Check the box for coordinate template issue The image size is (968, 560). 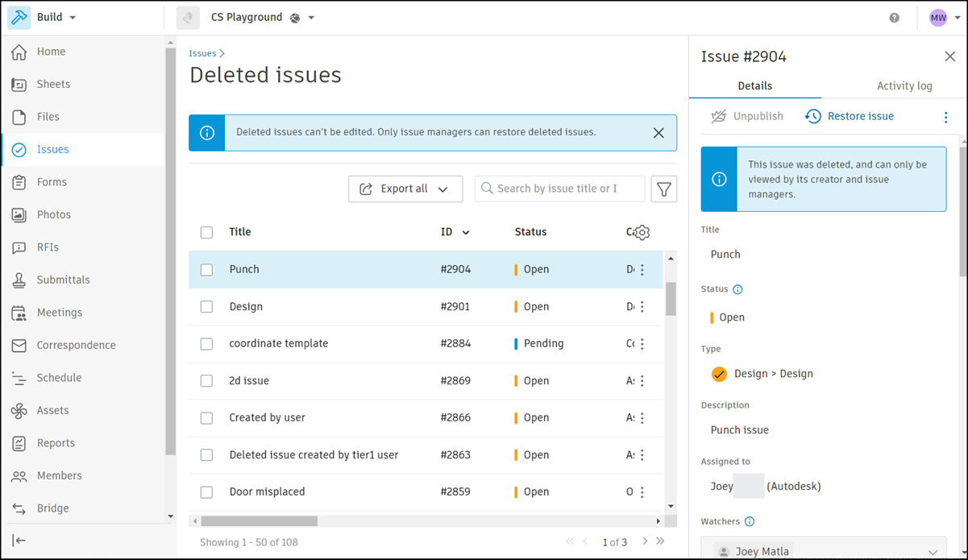click(x=206, y=344)
